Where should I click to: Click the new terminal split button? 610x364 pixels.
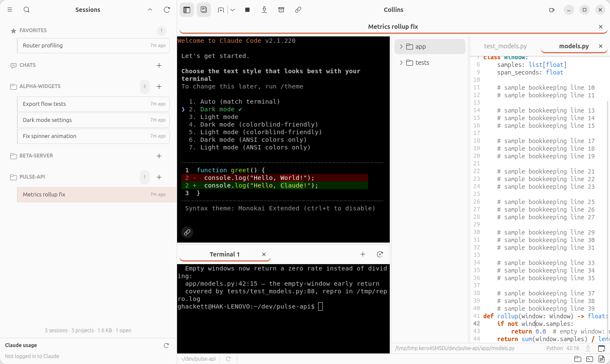pyautogui.click(x=221, y=10)
